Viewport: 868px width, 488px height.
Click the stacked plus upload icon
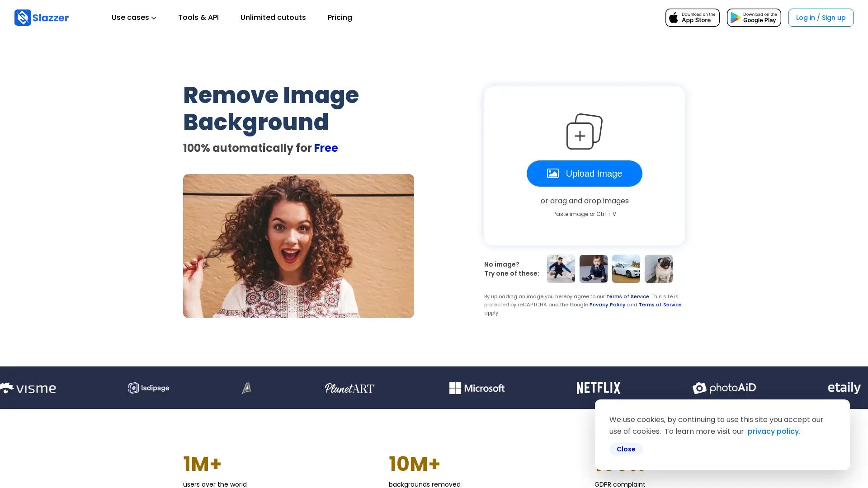584,131
